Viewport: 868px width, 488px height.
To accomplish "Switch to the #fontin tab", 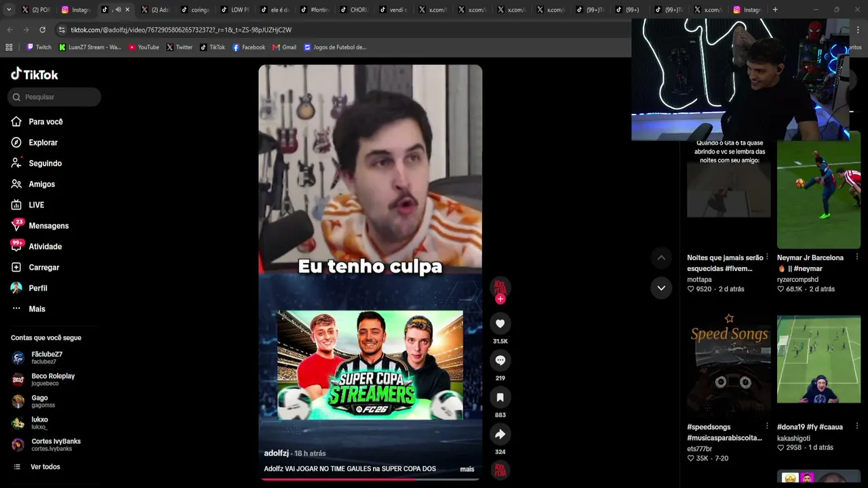I will tap(313, 9).
